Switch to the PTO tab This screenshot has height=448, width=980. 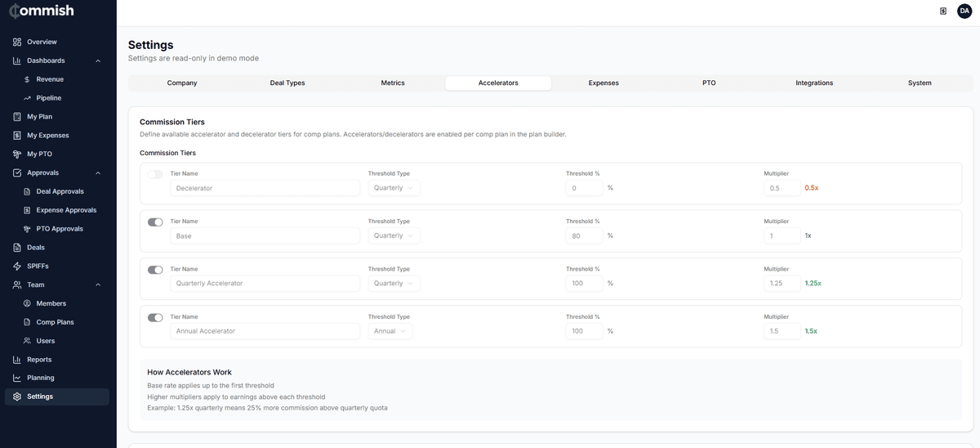709,83
